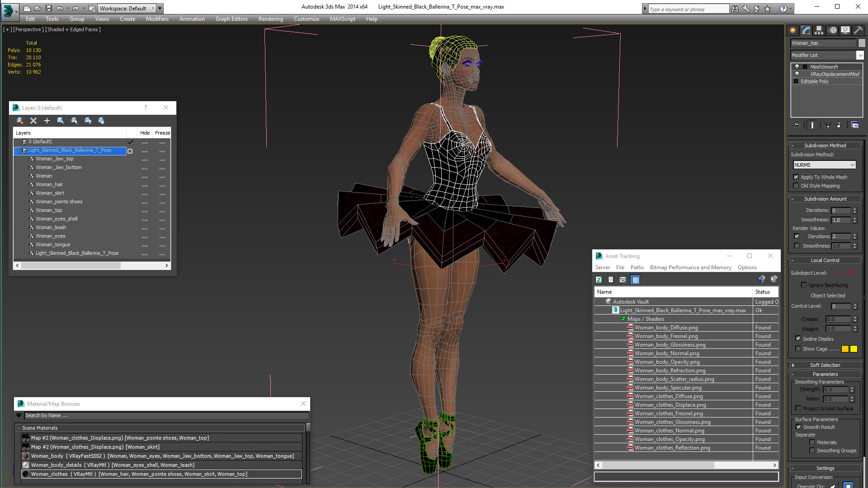The image size is (868, 488).
Task: Undo last action in quick access toolbar
Action: [60, 8]
